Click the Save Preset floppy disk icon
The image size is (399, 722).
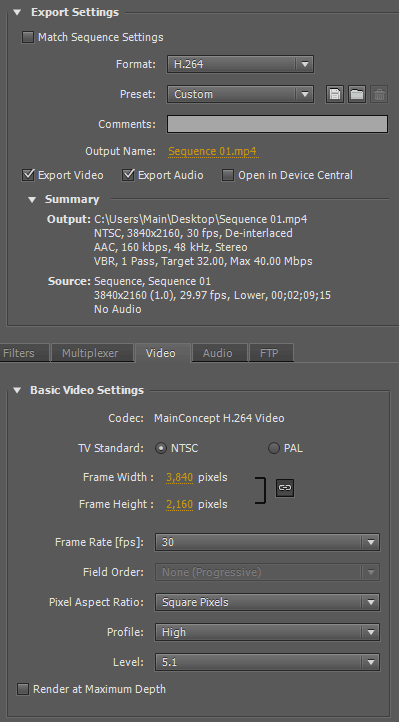pyautogui.click(x=335, y=94)
